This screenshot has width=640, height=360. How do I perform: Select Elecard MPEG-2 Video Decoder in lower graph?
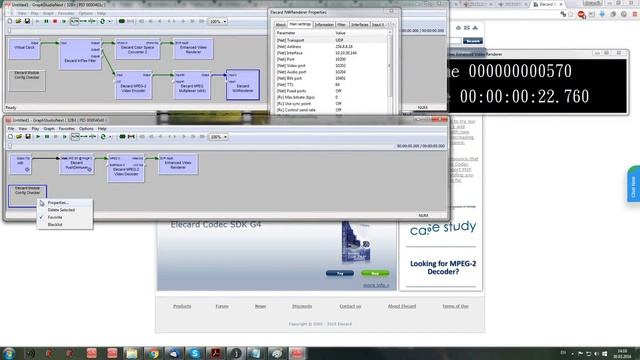coord(126,168)
